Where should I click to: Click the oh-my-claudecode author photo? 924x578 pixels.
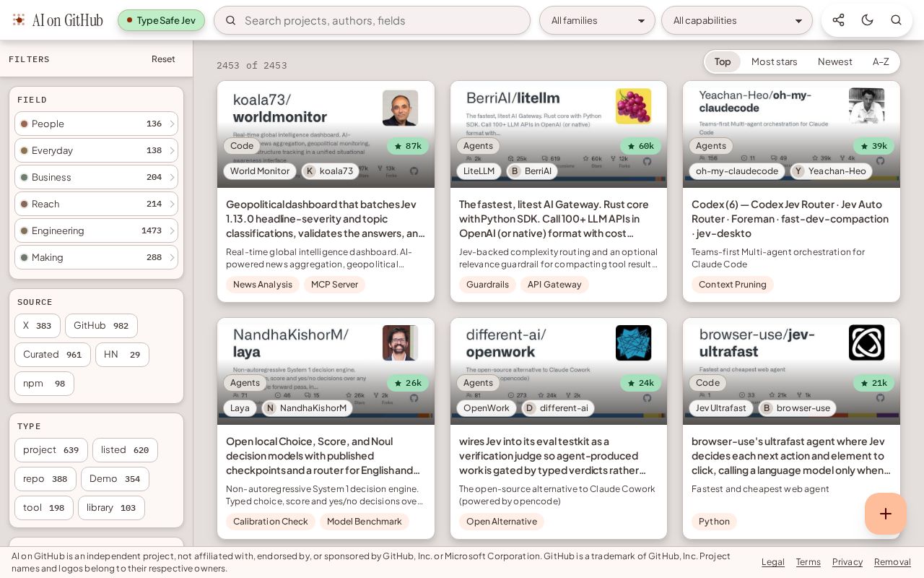pos(867,106)
